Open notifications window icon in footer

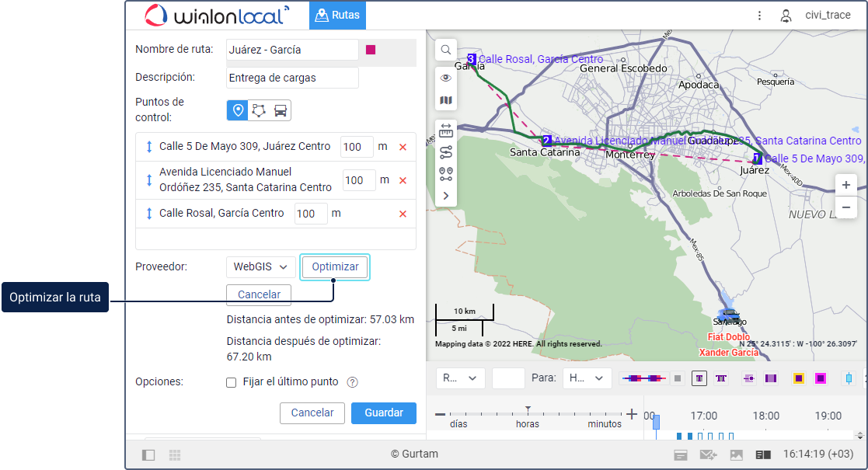(x=681, y=455)
